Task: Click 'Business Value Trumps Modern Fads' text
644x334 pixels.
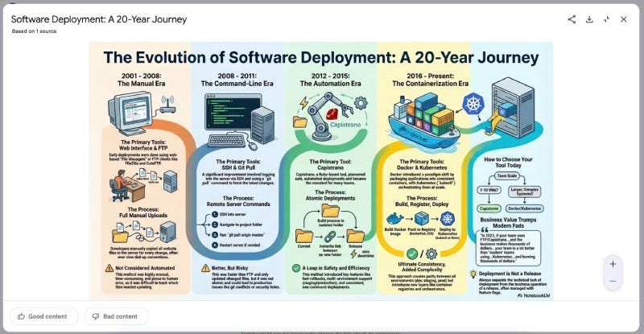Action: click(x=508, y=223)
